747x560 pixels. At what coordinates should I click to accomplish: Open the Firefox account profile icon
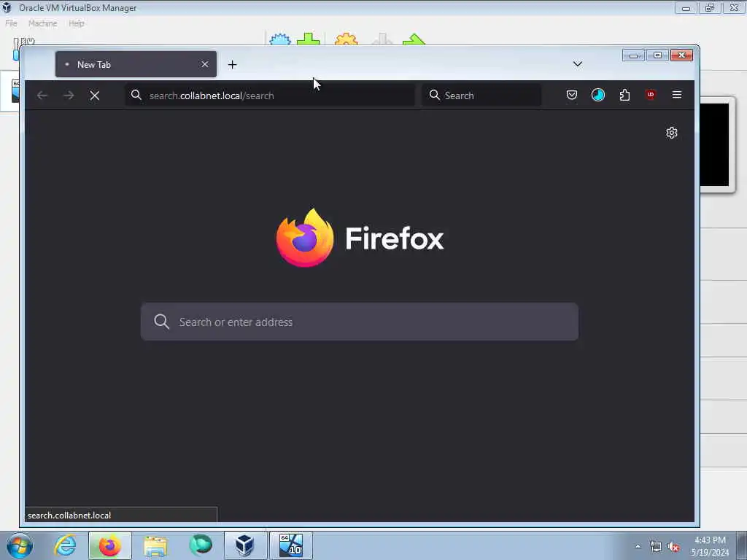[x=598, y=95]
